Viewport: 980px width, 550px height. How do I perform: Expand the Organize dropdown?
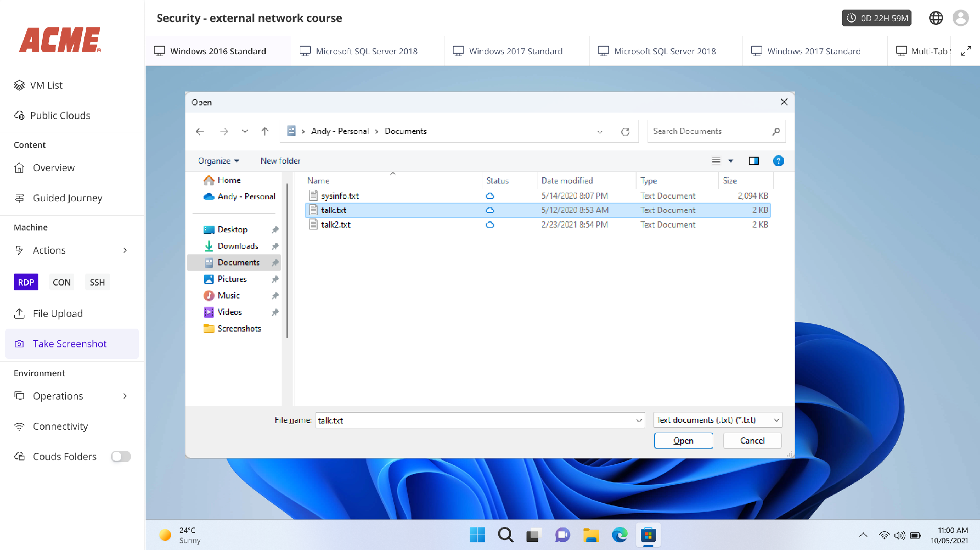(218, 161)
